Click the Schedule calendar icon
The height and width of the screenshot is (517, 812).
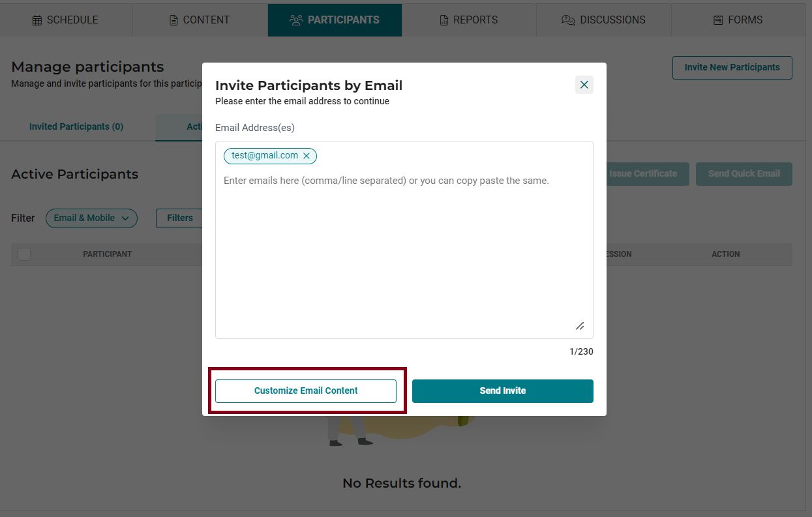37,20
